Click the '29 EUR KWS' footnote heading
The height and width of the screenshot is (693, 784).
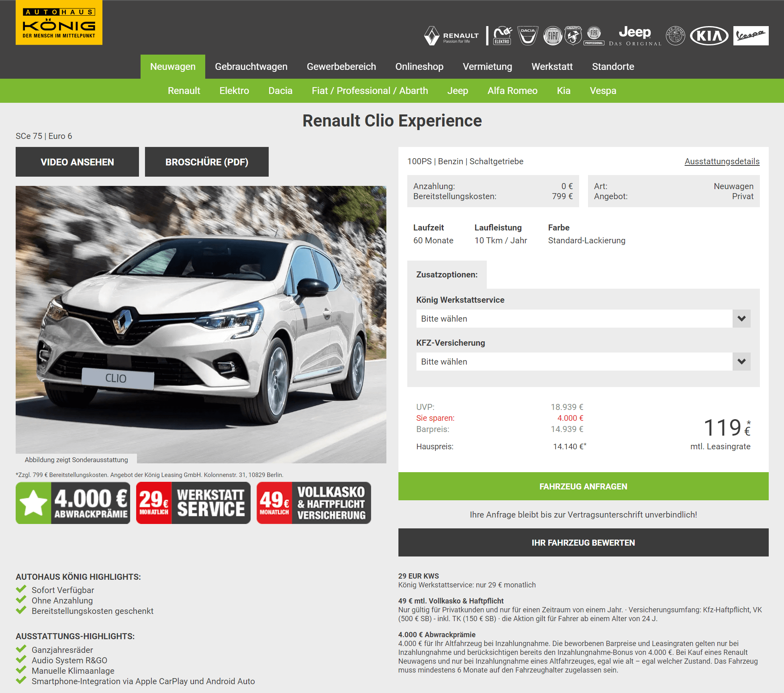pyautogui.click(x=419, y=576)
